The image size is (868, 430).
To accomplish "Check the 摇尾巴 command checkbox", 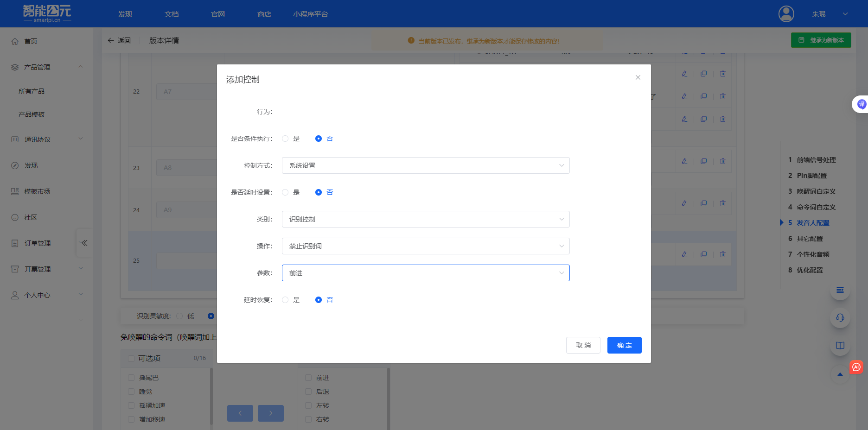I will tap(131, 377).
